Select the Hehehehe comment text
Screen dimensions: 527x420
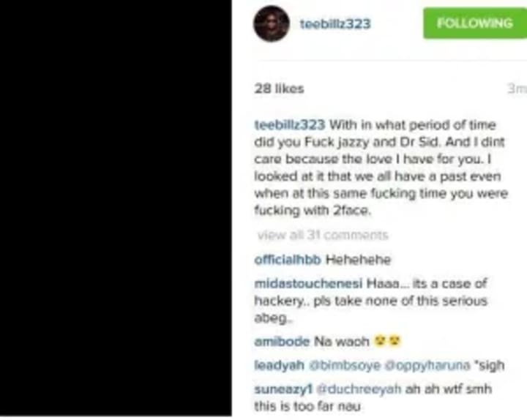[x=358, y=260]
